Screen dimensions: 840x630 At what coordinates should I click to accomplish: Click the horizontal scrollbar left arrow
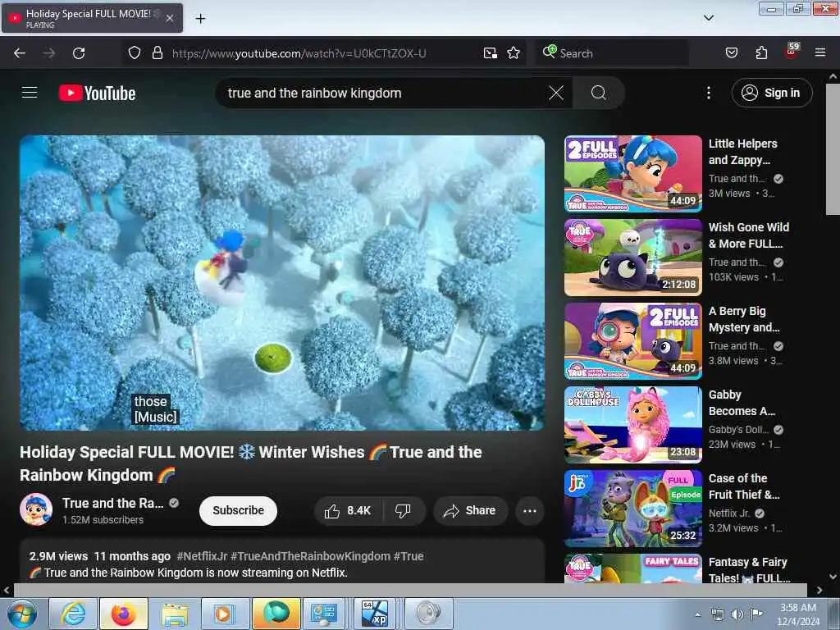pos(7,590)
